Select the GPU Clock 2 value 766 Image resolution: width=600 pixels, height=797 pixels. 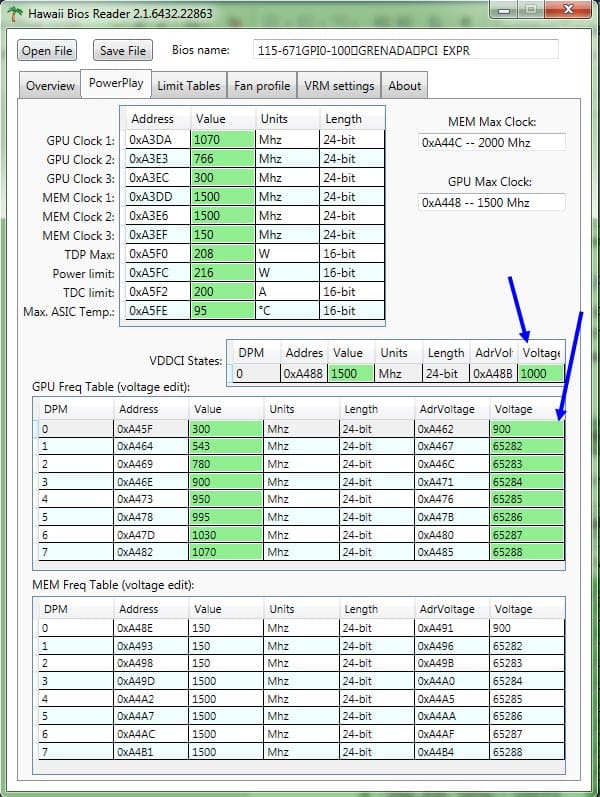(x=223, y=159)
